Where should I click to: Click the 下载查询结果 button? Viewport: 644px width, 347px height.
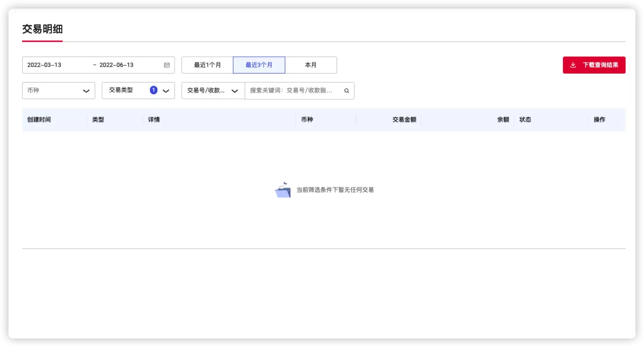(594, 65)
